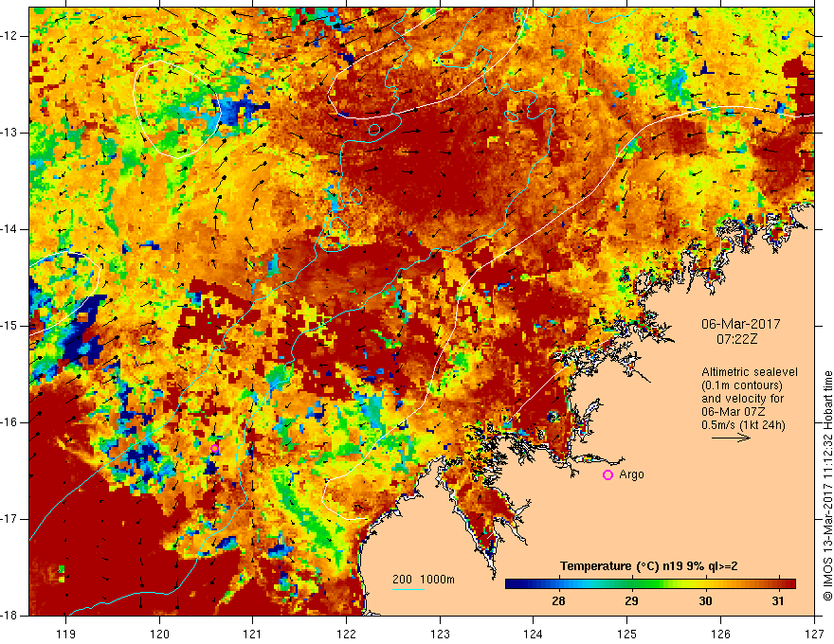Click the 'and velocity for' text line
The height and width of the screenshot is (644, 834).
(742, 399)
